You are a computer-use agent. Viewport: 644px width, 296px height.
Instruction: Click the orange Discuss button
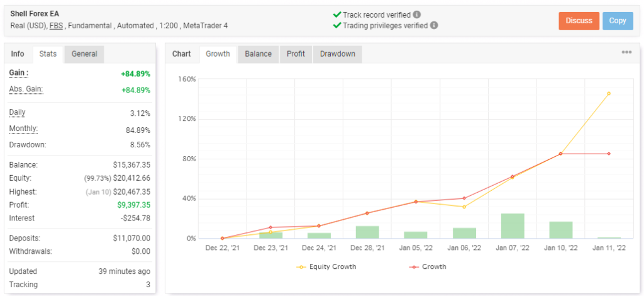tap(579, 21)
